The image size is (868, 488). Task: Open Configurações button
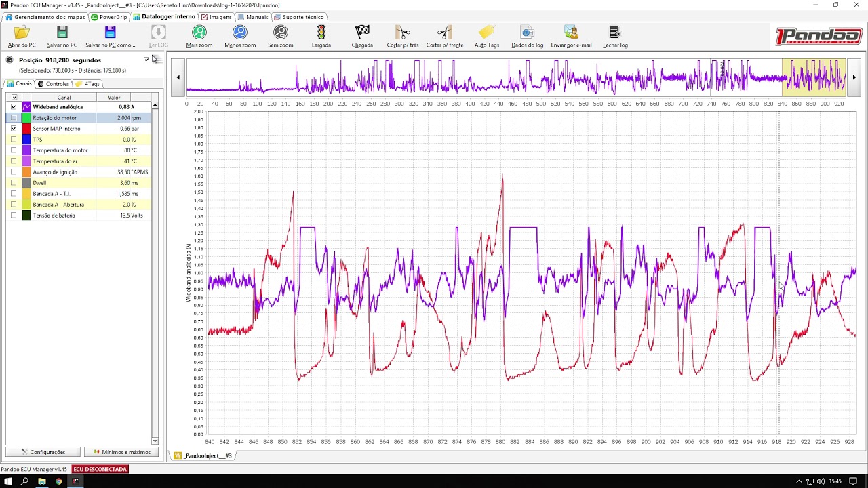click(x=43, y=452)
